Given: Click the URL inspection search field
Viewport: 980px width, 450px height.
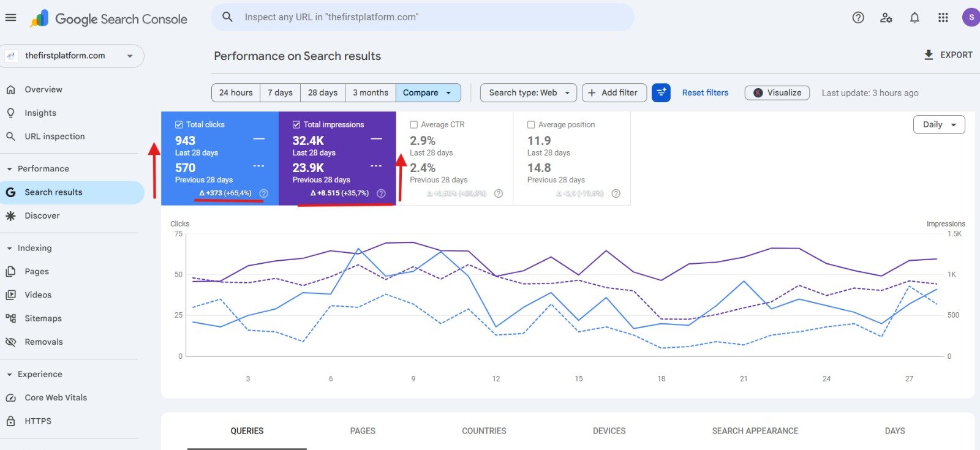Looking at the screenshot, I should (x=423, y=17).
